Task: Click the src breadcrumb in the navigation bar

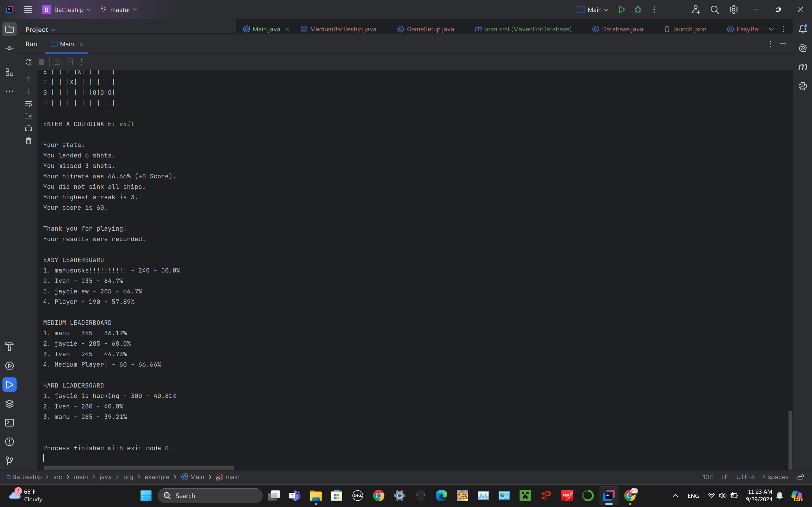Action: [x=57, y=477]
